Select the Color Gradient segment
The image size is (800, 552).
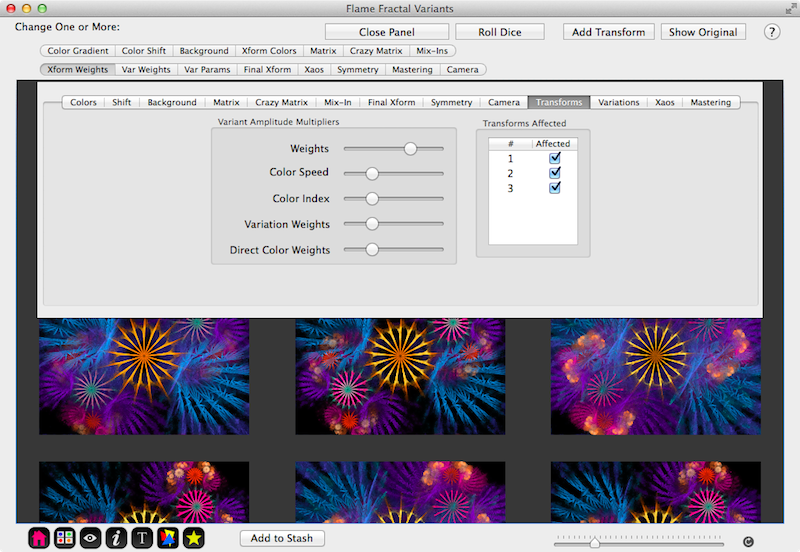(x=78, y=51)
